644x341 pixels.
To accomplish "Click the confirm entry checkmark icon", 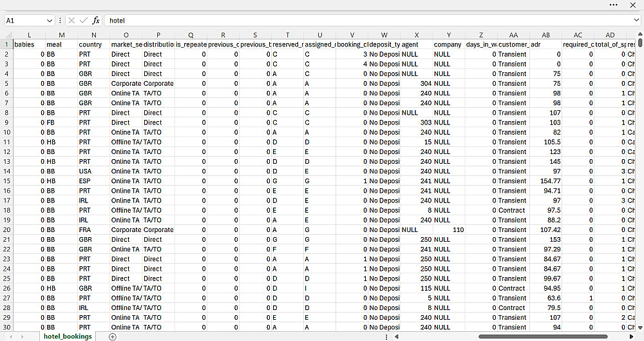I will pos(84,20).
